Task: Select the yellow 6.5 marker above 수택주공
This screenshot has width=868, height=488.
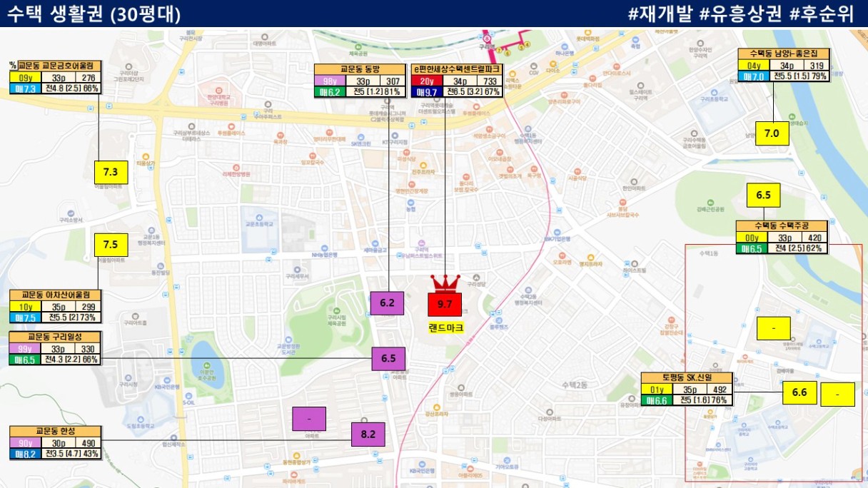Action: 763,195
